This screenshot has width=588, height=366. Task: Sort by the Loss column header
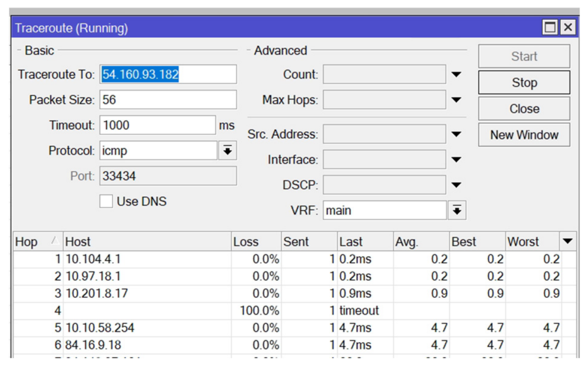tap(256, 242)
